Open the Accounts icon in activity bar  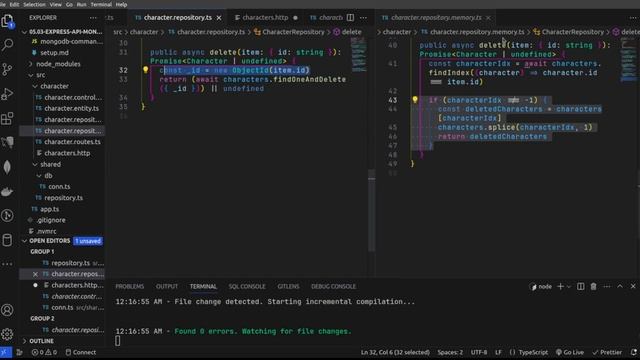(x=7, y=310)
